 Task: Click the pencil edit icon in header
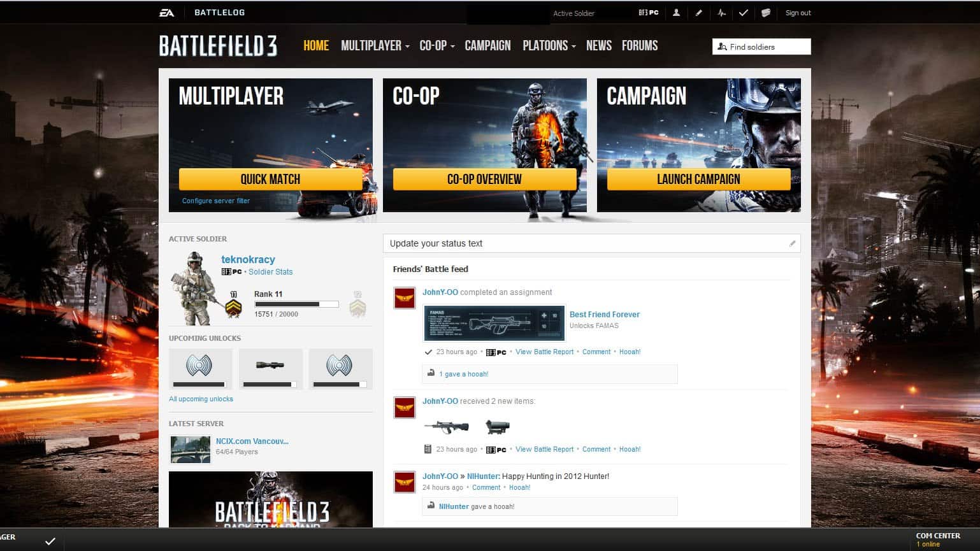click(699, 13)
